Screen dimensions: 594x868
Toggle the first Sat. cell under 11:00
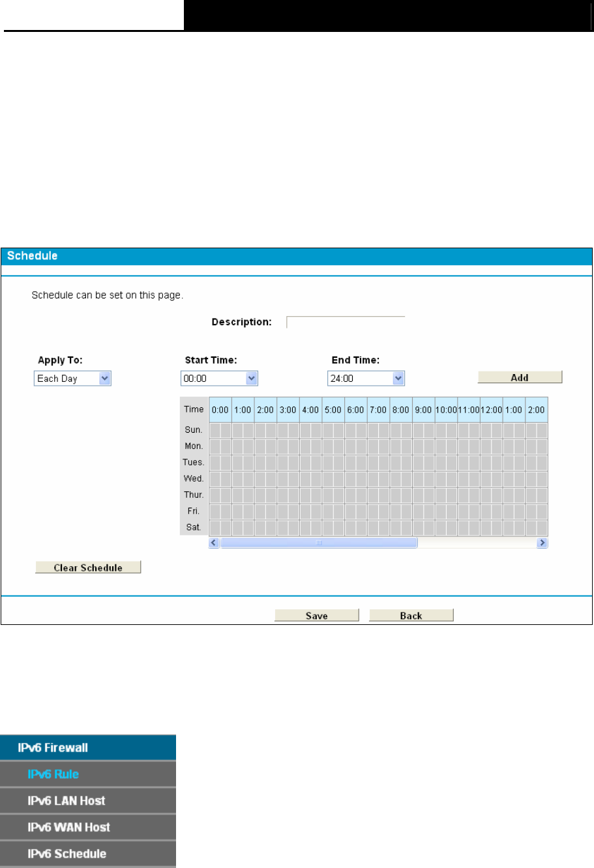[464, 527]
